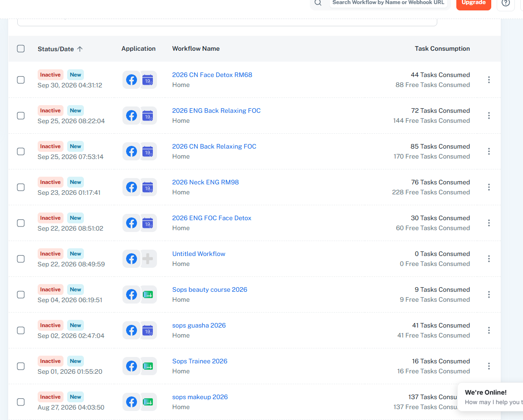Toggle the select-all checkbox in table header
Screen dimensions: 523x420
[x=21, y=48]
